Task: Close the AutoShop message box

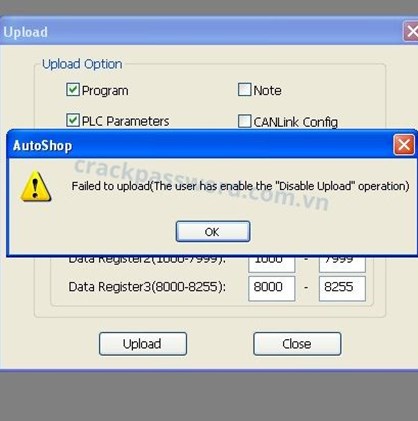Action: pos(404,145)
